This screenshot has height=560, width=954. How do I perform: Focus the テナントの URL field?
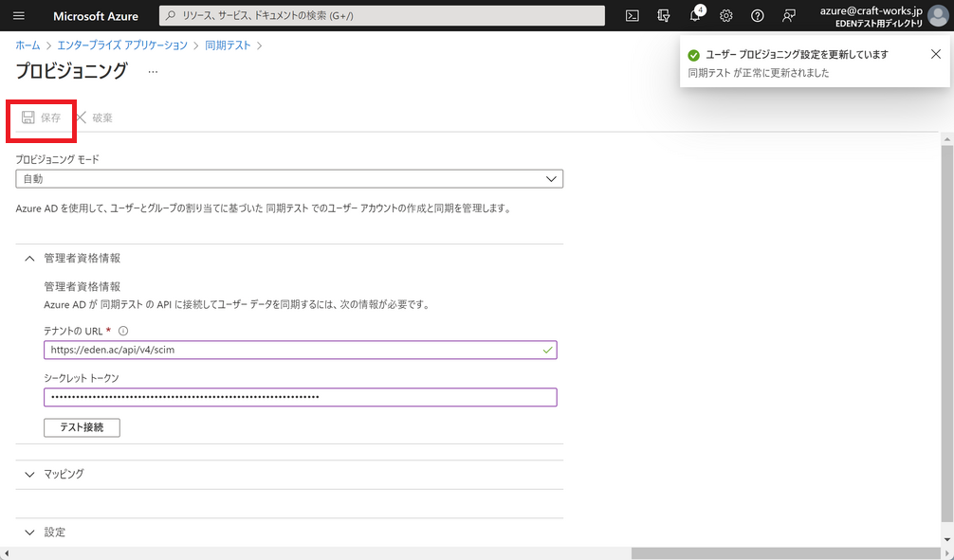[300, 350]
